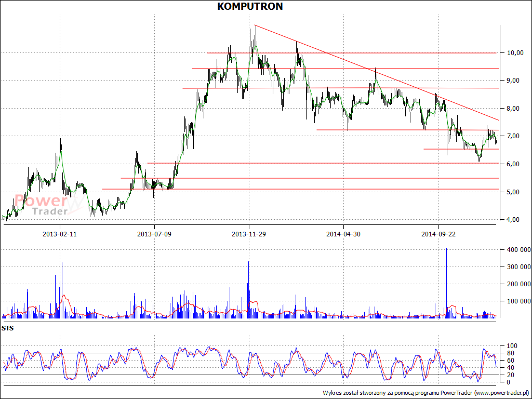Click the 60 stochastic axis label
Image resolution: width=532 pixels, height=399 pixels.
pos(510,361)
